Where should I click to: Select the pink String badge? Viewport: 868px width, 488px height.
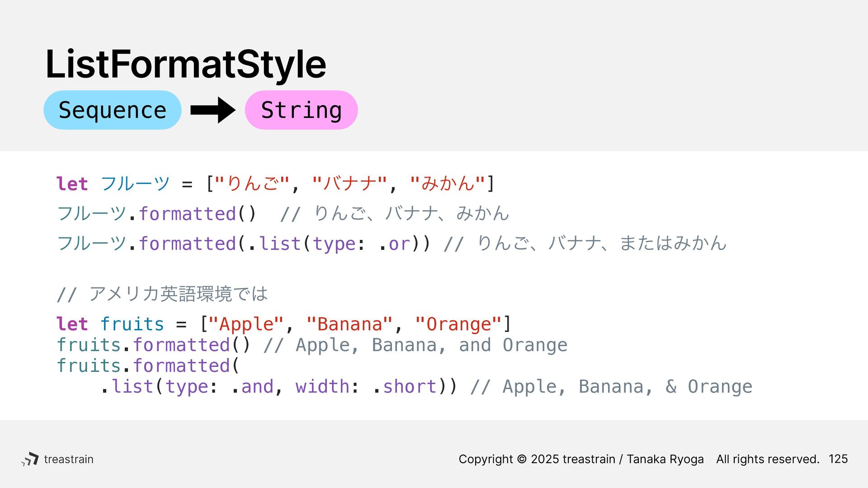point(301,110)
